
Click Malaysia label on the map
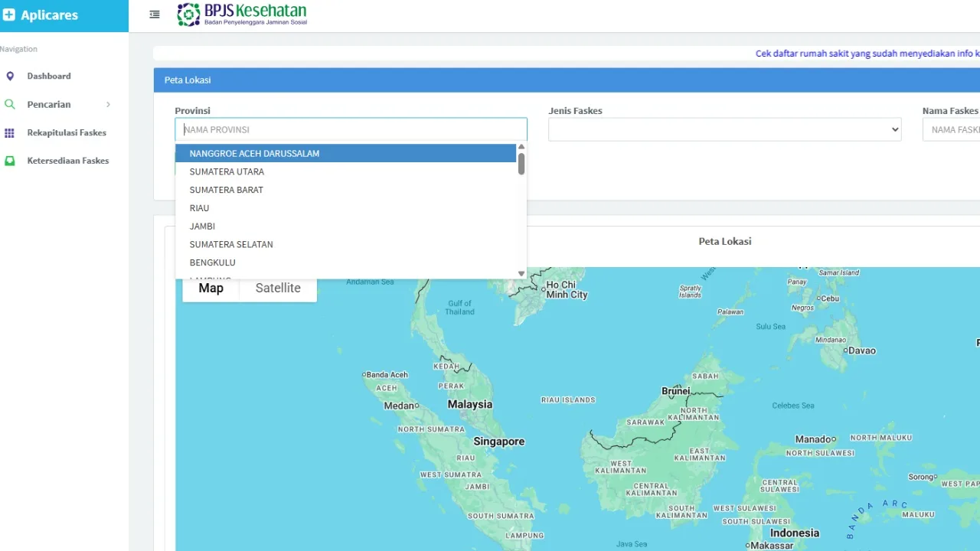click(470, 404)
